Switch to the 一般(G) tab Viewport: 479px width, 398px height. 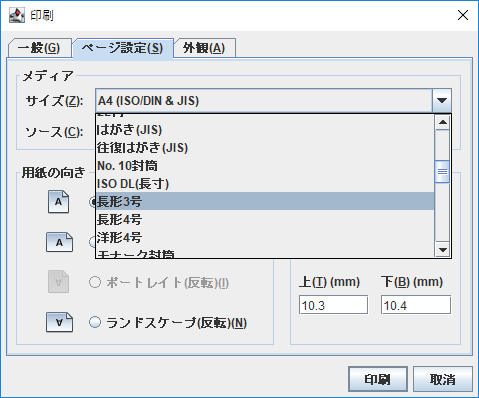point(39,48)
